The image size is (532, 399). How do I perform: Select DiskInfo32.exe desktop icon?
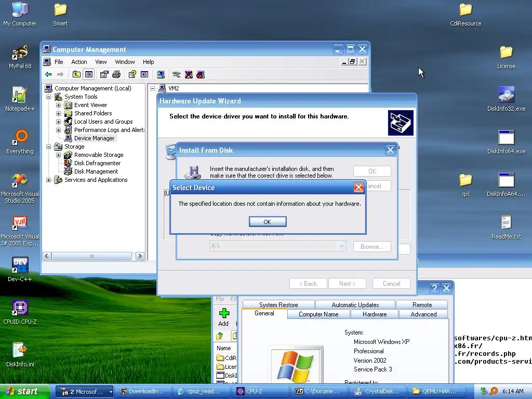[506, 99]
